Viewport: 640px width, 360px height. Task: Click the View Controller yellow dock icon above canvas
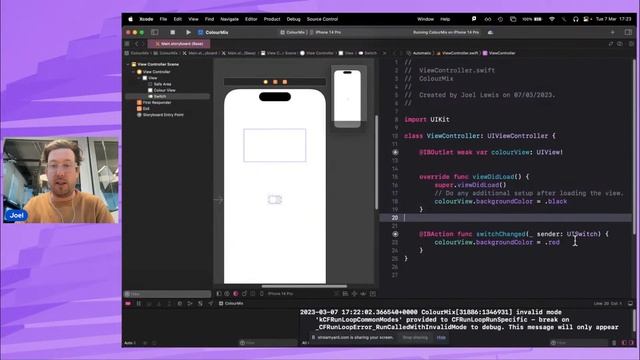[x=266, y=82]
